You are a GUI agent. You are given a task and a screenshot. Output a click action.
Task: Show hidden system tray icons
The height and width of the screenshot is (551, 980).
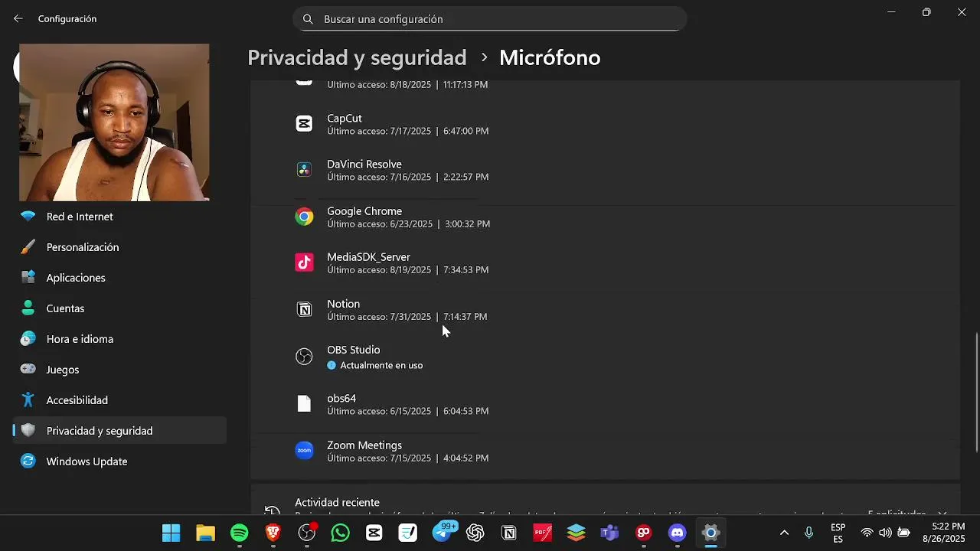pos(784,533)
